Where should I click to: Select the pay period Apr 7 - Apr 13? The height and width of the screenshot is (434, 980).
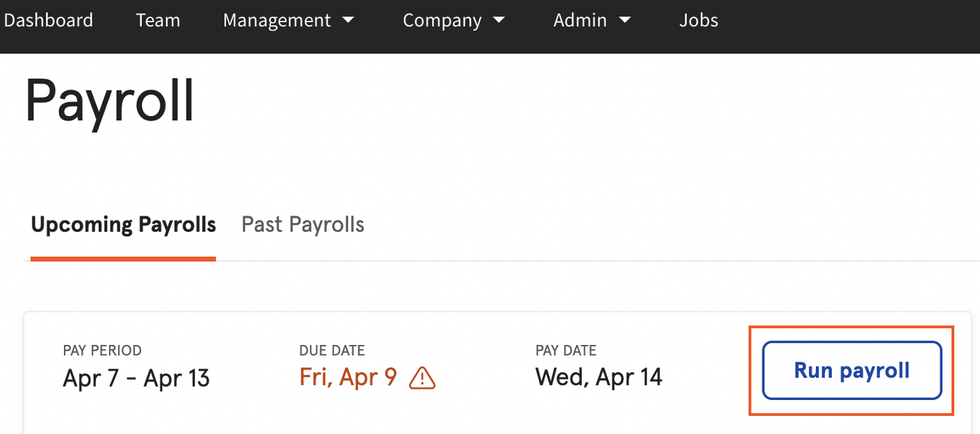point(136,378)
